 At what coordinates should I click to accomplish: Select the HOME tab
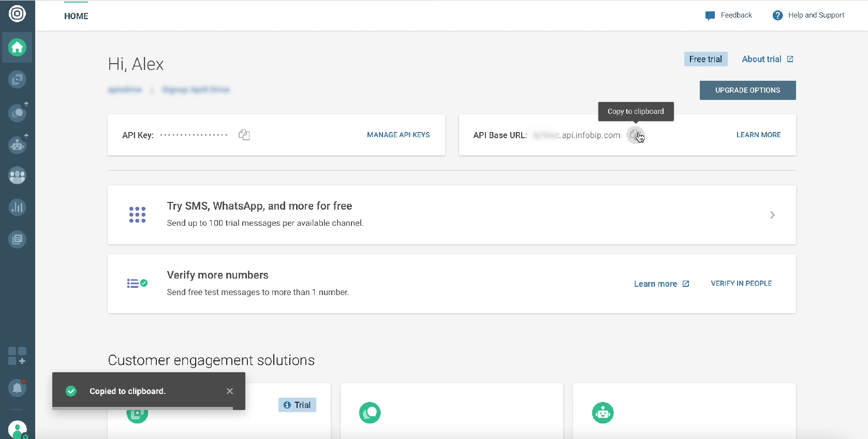(76, 16)
